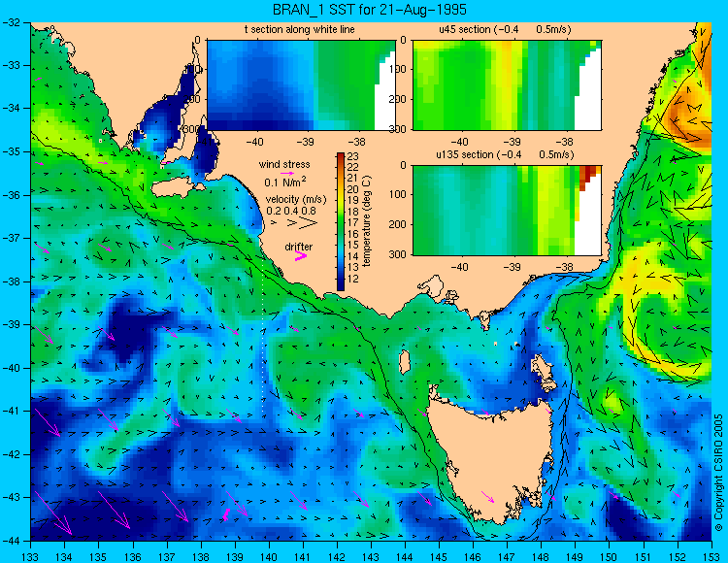This screenshot has width=728, height=563.
Task: Pick the dark blue bottom of the temperature color bar
Action: [341, 284]
